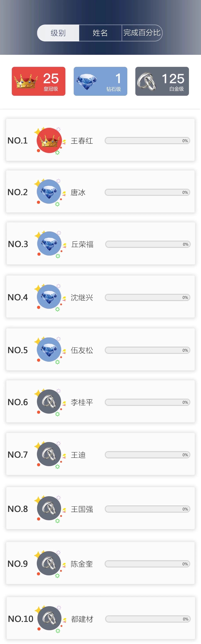
Task: Click the diamond badge next to 唐冰
Action: (x=49, y=192)
